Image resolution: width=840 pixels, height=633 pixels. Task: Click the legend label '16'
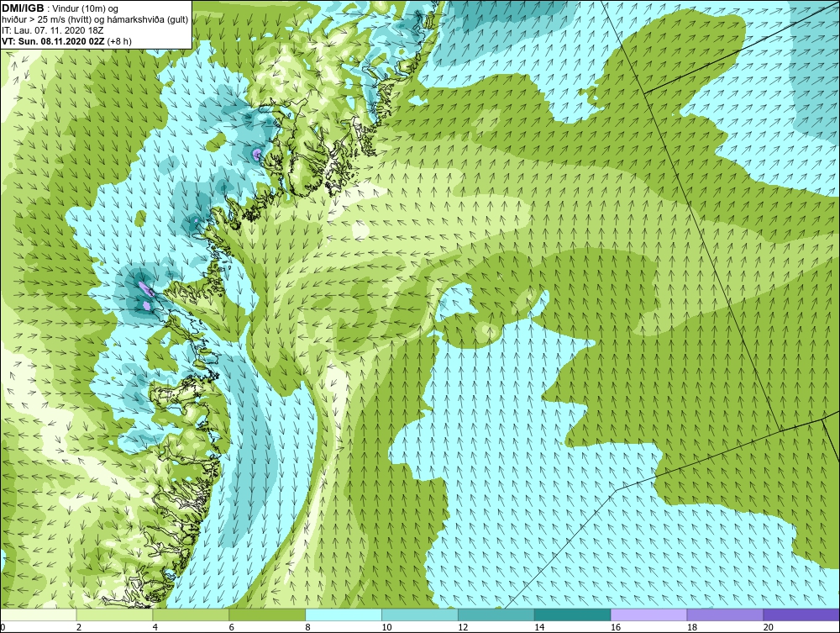pyautogui.click(x=616, y=627)
